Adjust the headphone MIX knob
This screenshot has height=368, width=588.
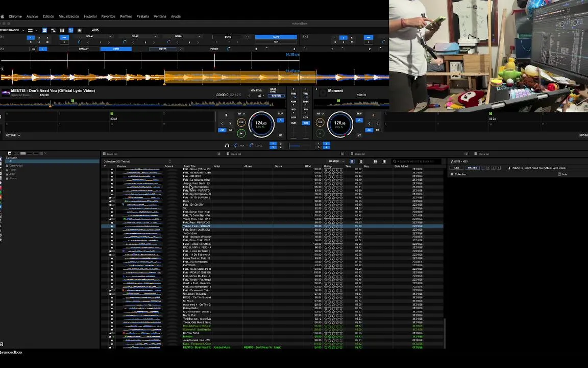click(236, 145)
